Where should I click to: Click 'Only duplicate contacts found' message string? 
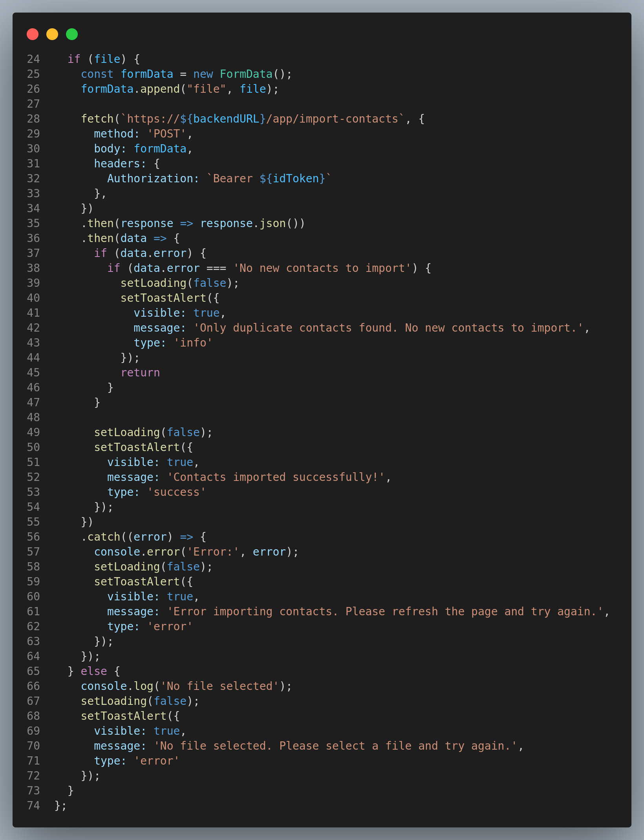click(388, 328)
